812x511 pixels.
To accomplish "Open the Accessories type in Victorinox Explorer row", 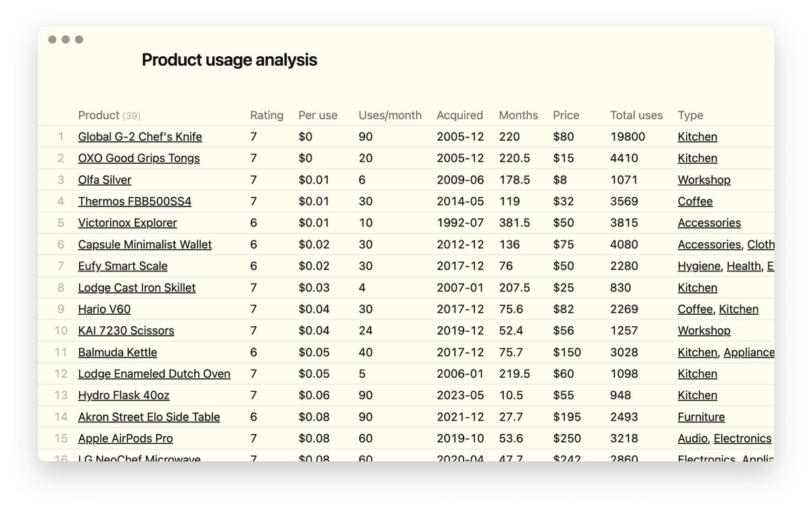I will click(709, 223).
